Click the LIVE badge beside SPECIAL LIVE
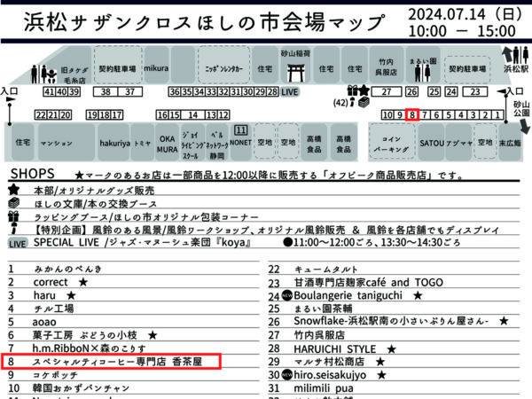 pos(18,243)
